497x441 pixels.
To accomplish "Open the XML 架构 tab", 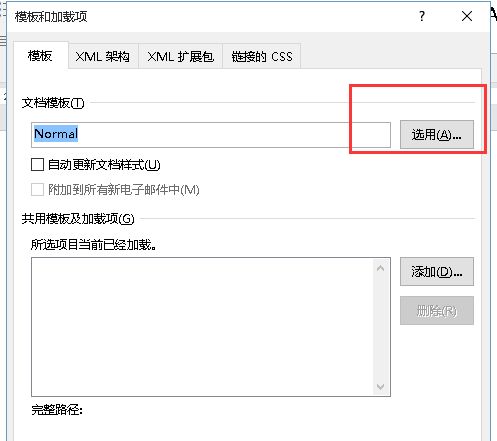I will 103,56.
